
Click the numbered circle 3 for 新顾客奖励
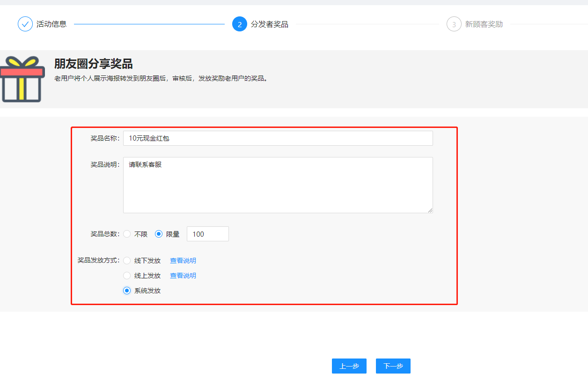click(x=454, y=23)
